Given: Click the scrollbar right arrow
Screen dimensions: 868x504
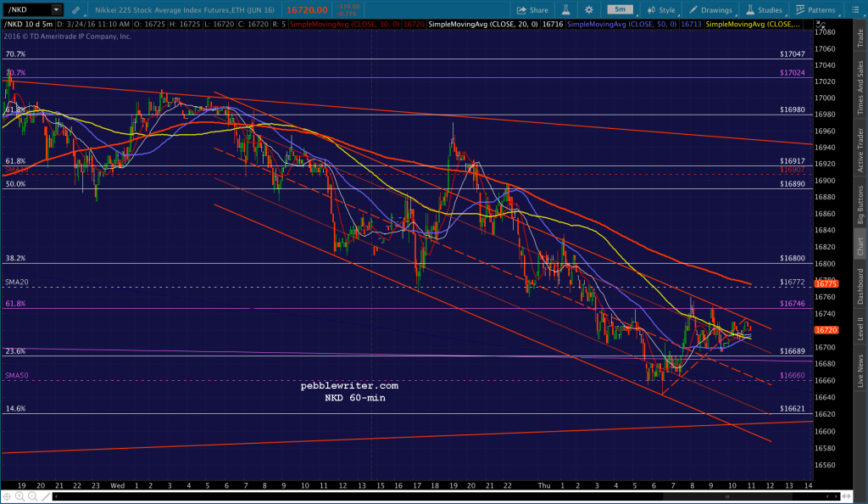Looking at the screenshot, I should (837, 497).
